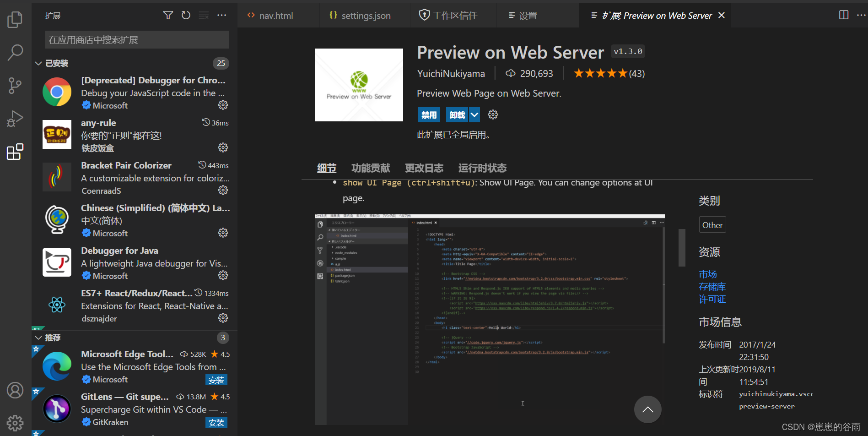The width and height of the screenshot is (868, 436).
Task: Click the extension screenshot preview image
Action: (x=490, y=319)
